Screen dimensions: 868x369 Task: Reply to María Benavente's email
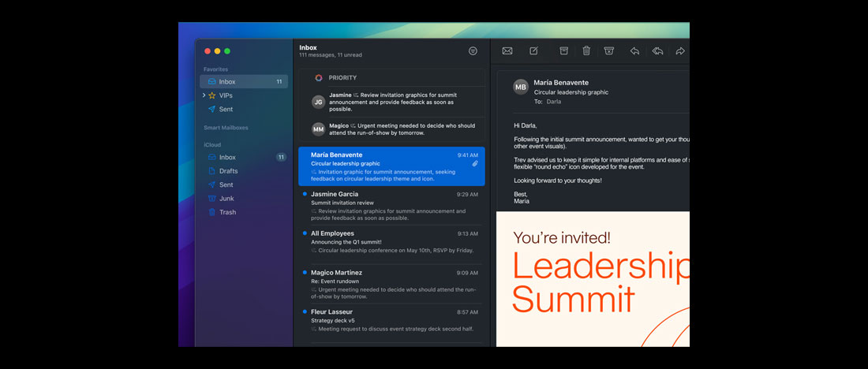(634, 51)
